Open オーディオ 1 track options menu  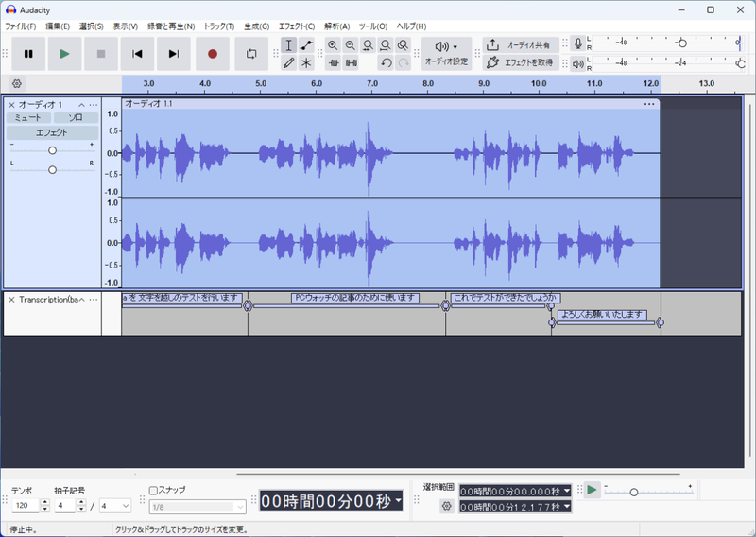(94, 105)
